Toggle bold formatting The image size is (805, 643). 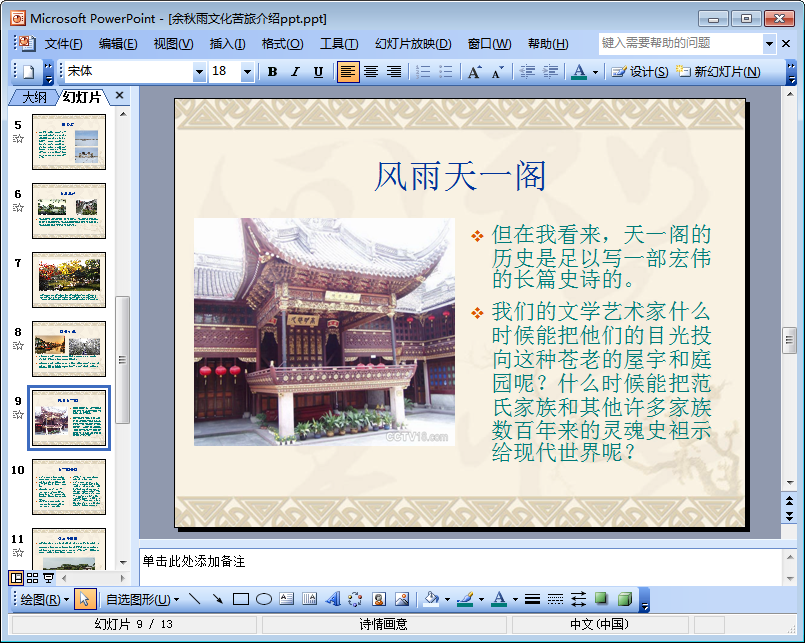(272, 72)
